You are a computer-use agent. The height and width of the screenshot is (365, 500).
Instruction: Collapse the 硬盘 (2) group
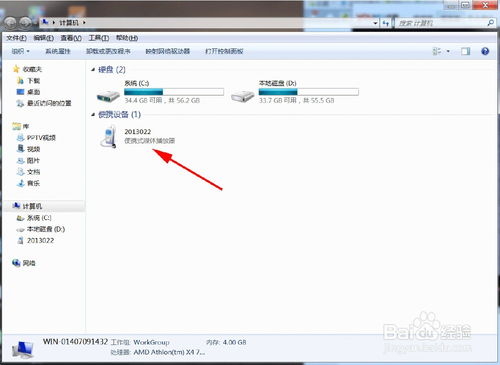coord(93,70)
